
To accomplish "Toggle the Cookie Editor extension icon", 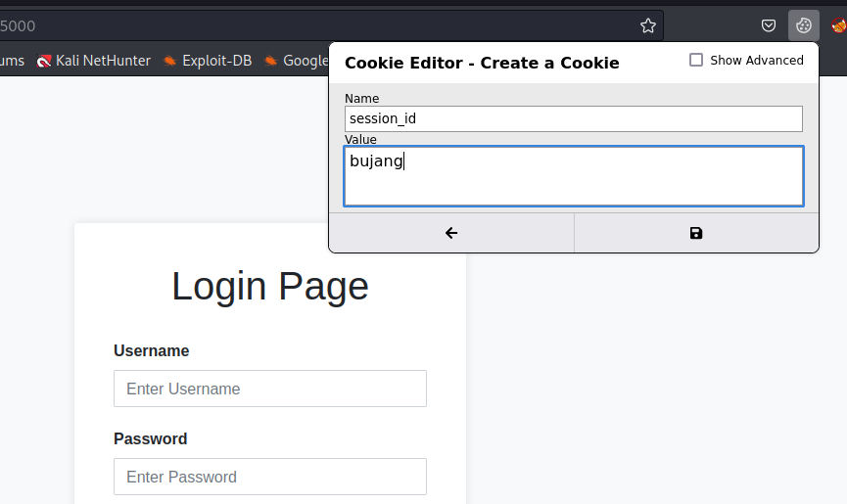I will pyautogui.click(x=803, y=25).
